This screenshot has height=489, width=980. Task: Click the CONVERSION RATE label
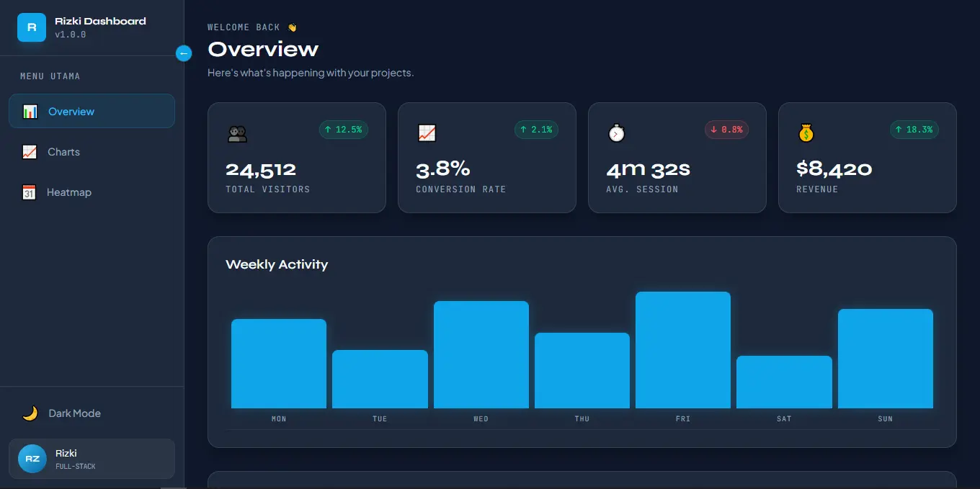pyautogui.click(x=461, y=189)
